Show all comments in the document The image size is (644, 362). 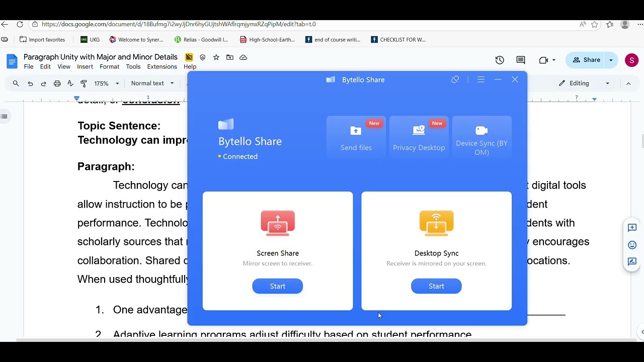point(521,60)
